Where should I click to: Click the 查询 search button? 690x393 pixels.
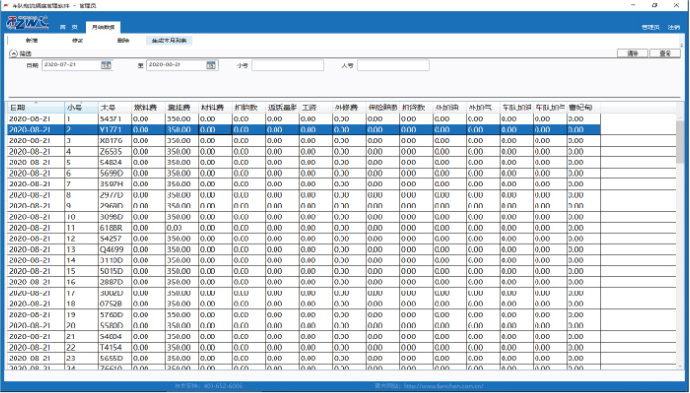pyautogui.click(x=665, y=53)
